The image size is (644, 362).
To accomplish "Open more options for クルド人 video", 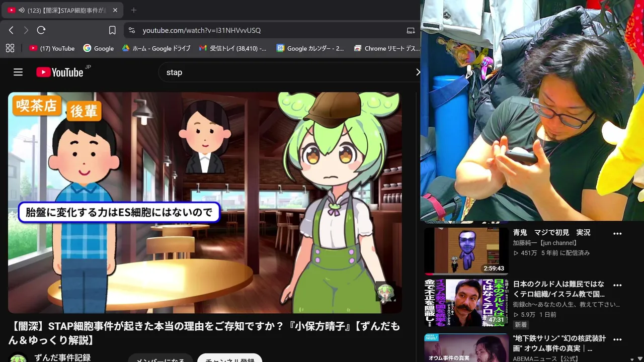I will pos(617,285).
